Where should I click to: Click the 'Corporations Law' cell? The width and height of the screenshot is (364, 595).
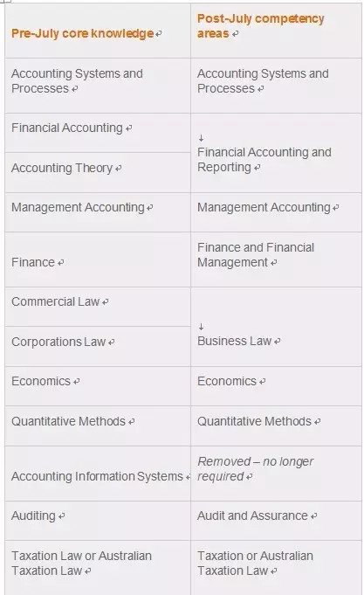[x=98, y=346]
